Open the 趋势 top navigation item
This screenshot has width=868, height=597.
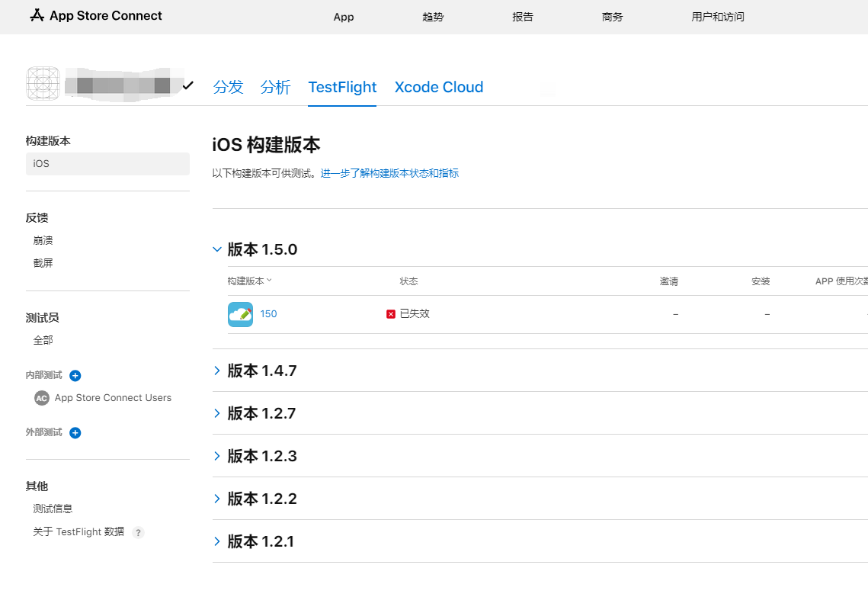click(433, 18)
